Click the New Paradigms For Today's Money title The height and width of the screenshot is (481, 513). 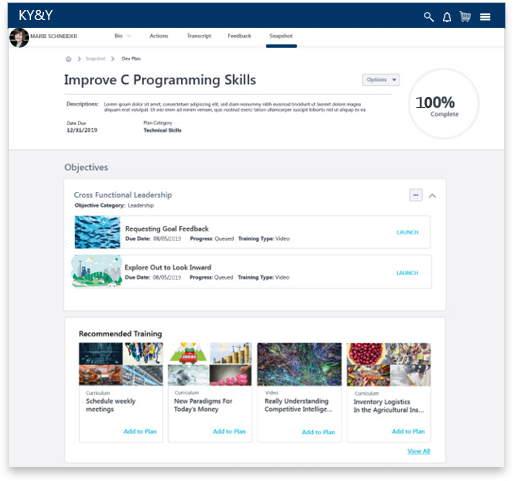point(203,405)
